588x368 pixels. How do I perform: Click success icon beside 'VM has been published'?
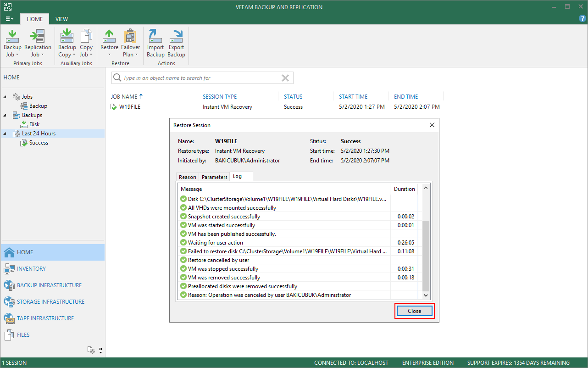pyautogui.click(x=183, y=234)
